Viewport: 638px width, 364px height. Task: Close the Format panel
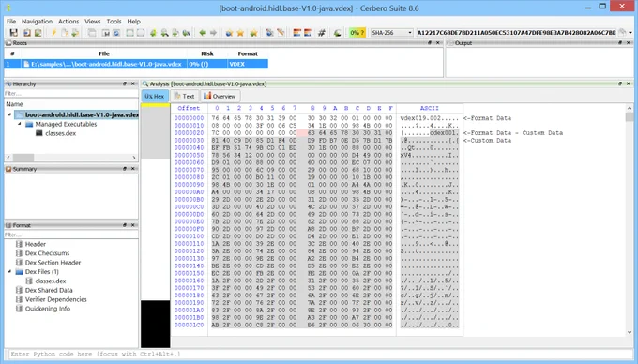133,225
